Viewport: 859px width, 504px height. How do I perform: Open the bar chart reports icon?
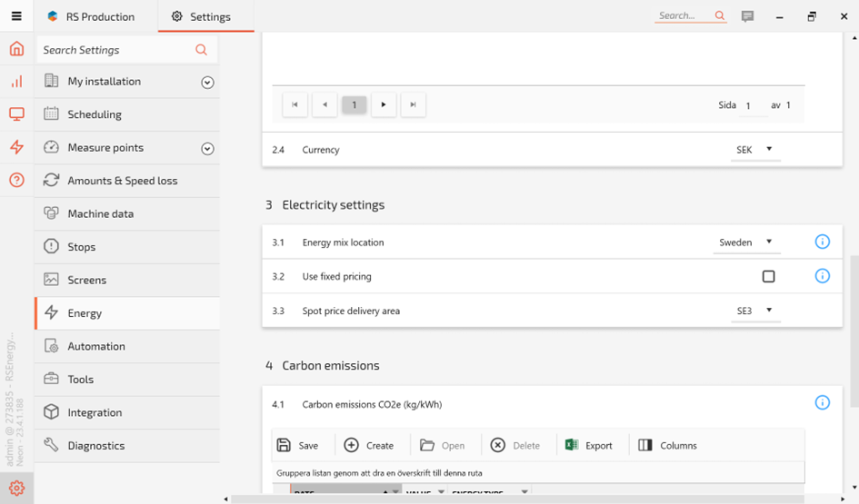point(16,82)
